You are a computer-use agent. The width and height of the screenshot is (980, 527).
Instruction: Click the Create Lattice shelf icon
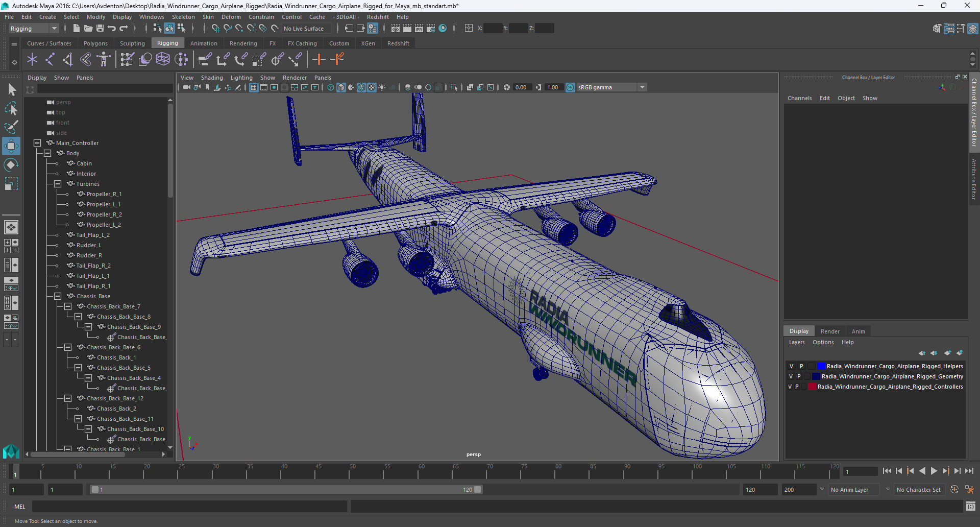point(163,60)
